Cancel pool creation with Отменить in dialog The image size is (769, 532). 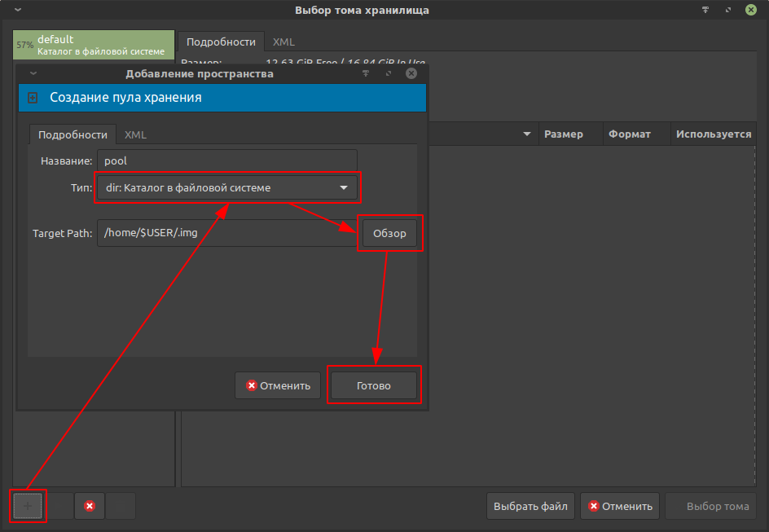pos(279,385)
